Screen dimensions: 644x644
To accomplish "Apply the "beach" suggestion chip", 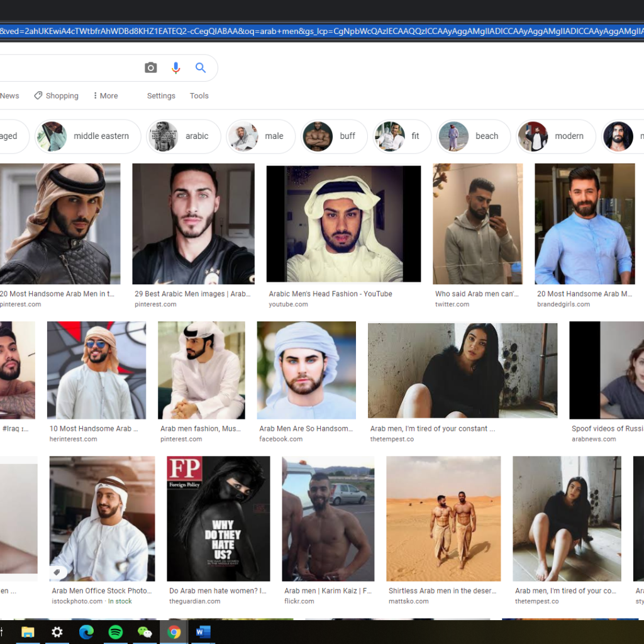I will point(474,136).
